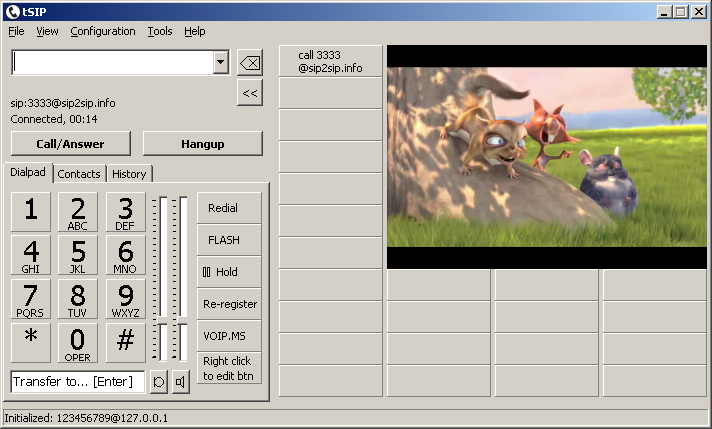This screenshot has width=712, height=429.
Task: Open the View menu
Action: pos(47,31)
